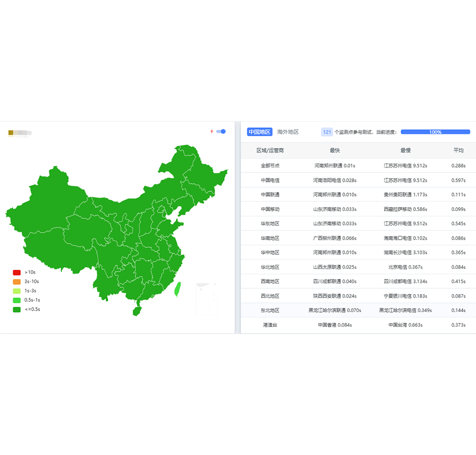
Task: Click the 121 monitoring points badge
Action: [327, 132]
